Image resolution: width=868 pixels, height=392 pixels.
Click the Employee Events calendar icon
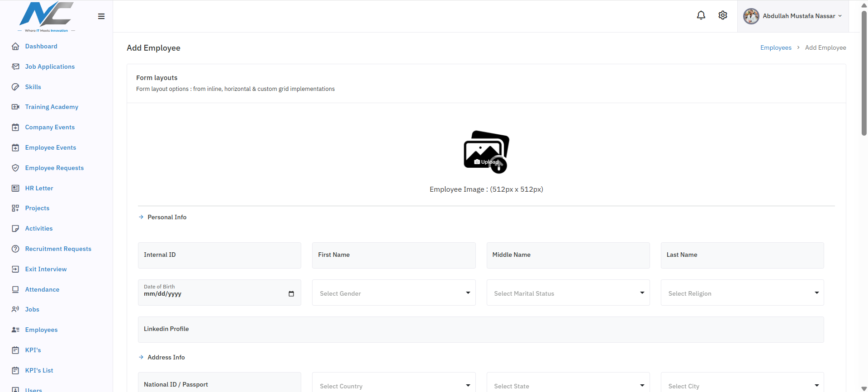[x=15, y=147]
